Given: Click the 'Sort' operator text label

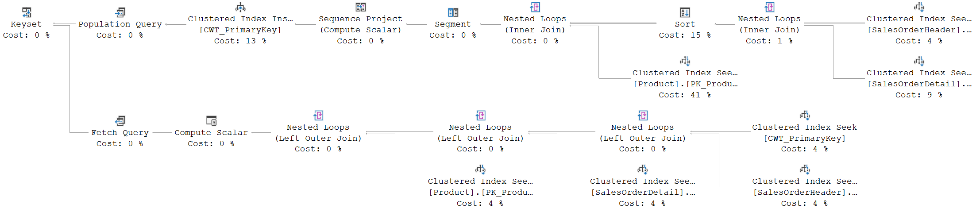Looking at the screenshot, I should pos(685,24).
